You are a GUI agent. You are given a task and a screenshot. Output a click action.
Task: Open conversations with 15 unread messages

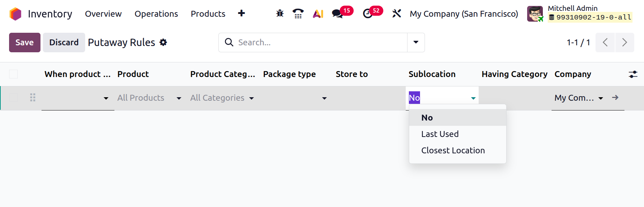pos(337,14)
